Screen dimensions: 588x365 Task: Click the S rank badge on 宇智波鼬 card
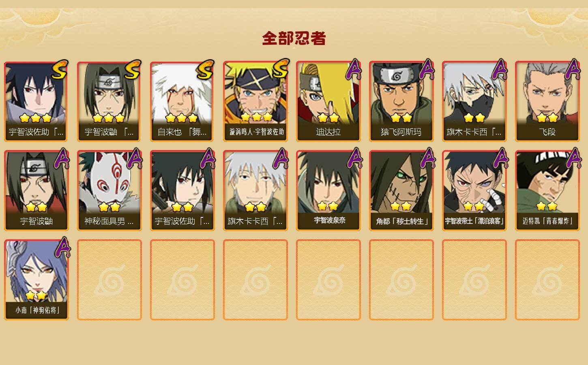point(133,70)
